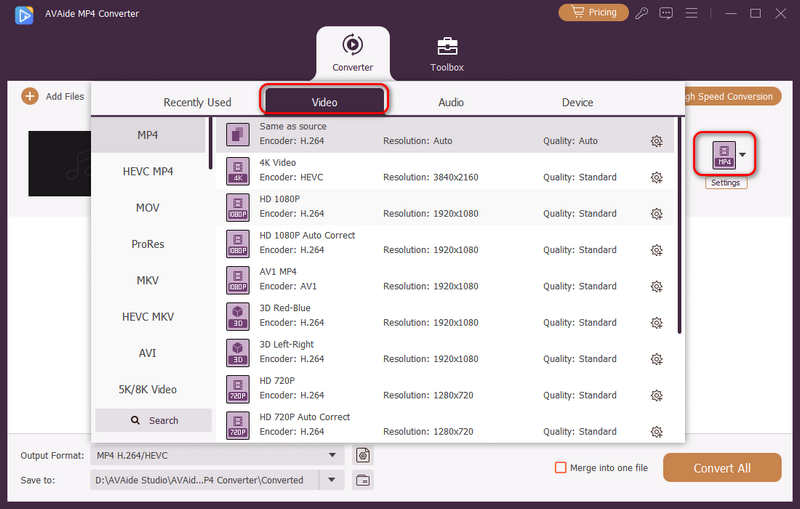
Task: Switch to the Recently Used tab
Action: tap(197, 102)
